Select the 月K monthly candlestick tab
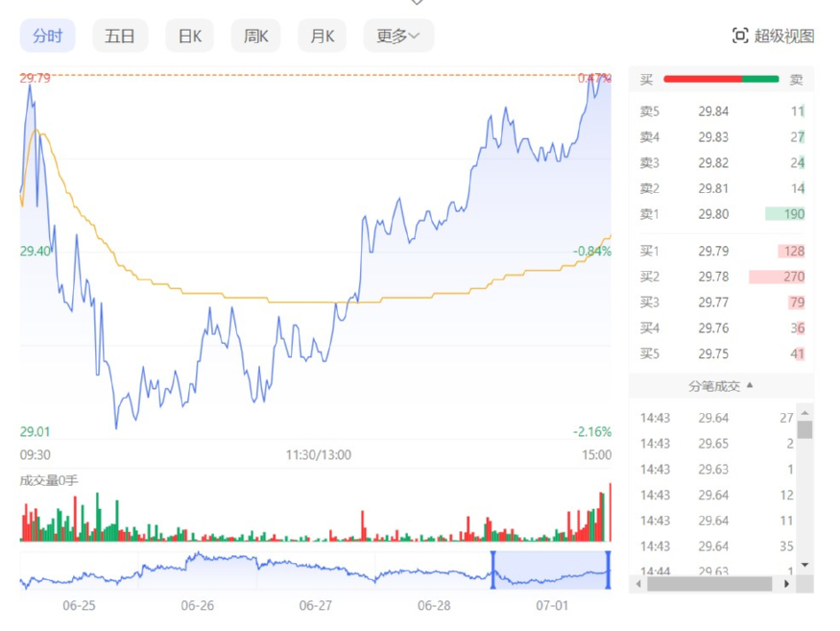The height and width of the screenshot is (631, 840). pos(322,36)
